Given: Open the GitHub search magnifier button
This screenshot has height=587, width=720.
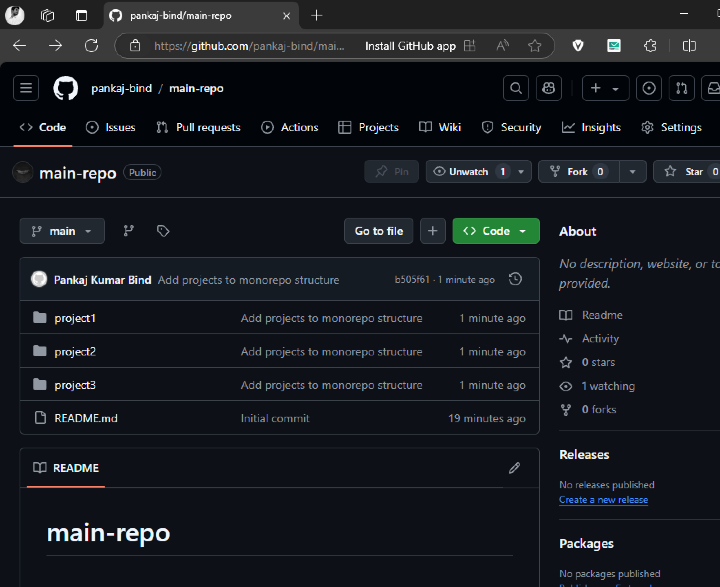Looking at the screenshot, I should [x=516, y=88].
